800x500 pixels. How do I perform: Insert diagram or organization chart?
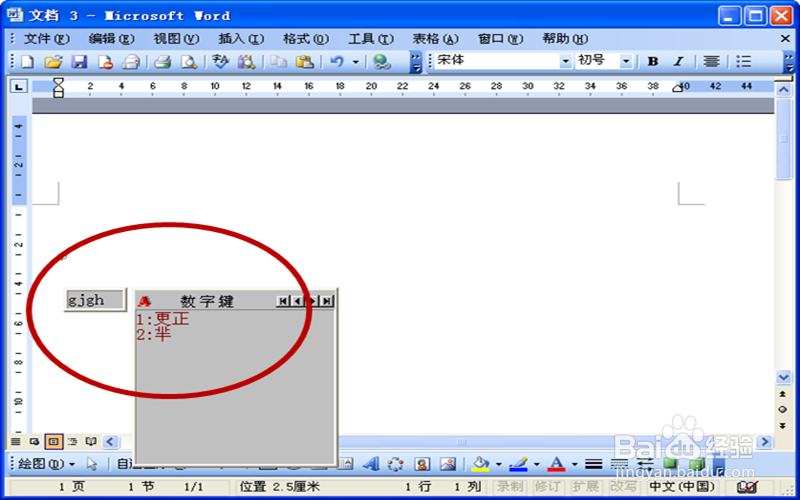click(395, 464)
